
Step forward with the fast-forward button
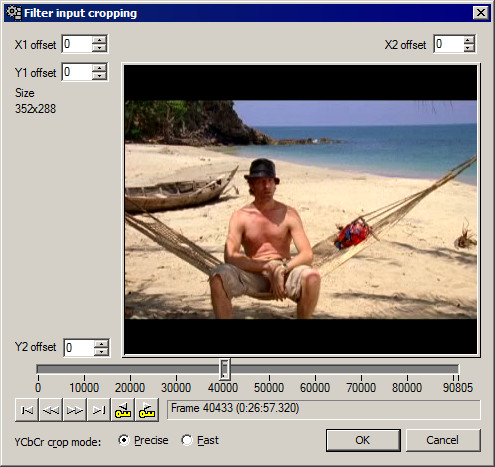(x=75, y=410)
